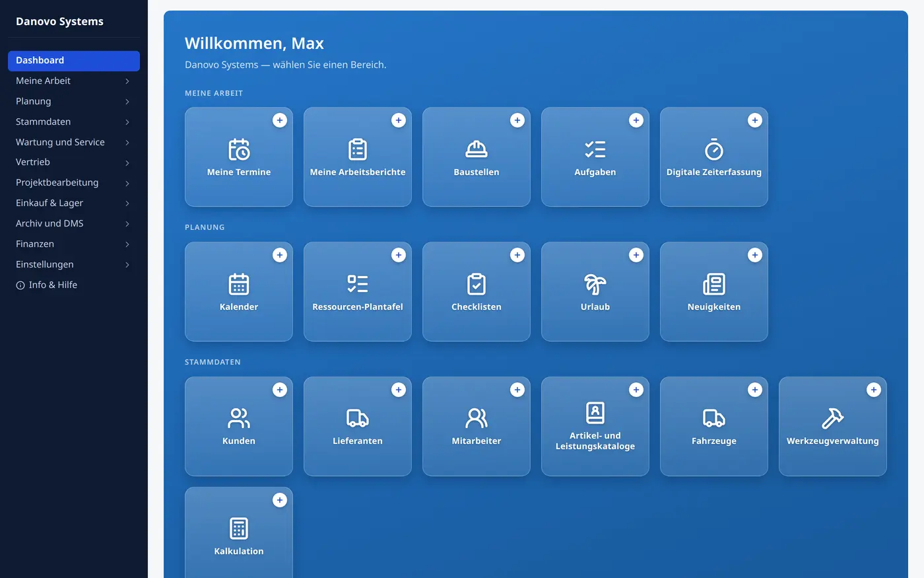The height and width of the screenshot is (578, 924).
Task: Click the Neuigkeiten newspaper icon
Action: 714,284
